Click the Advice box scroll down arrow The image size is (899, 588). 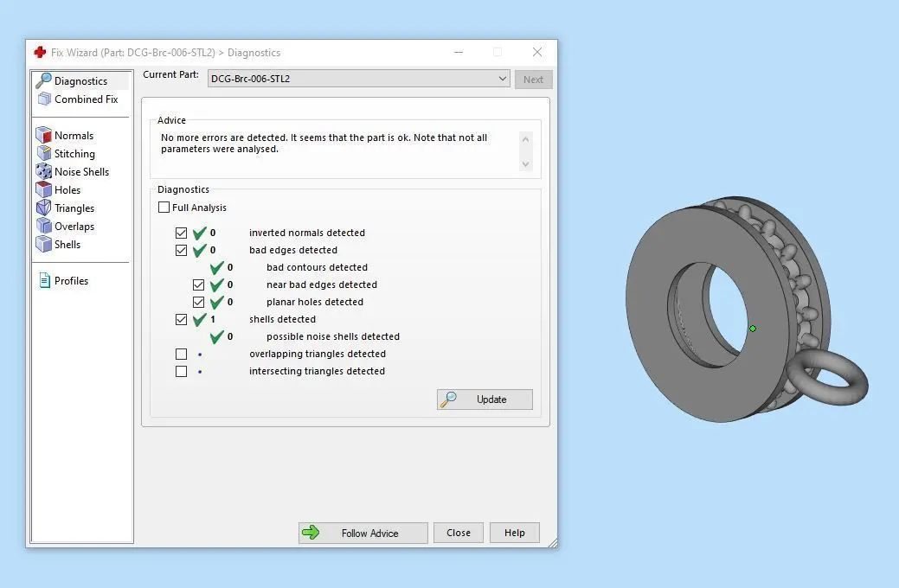pos(525,164)
